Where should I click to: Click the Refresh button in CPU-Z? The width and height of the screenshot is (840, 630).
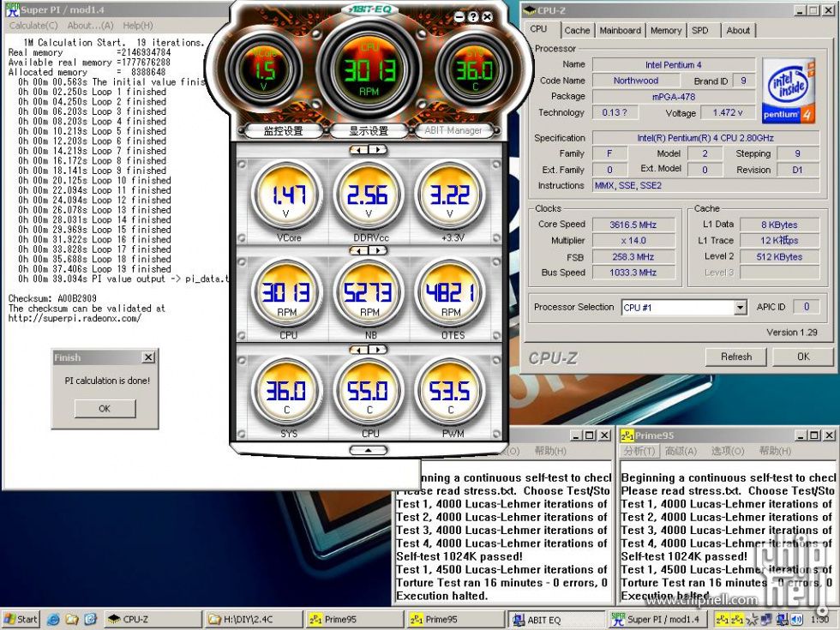[736, 357]
